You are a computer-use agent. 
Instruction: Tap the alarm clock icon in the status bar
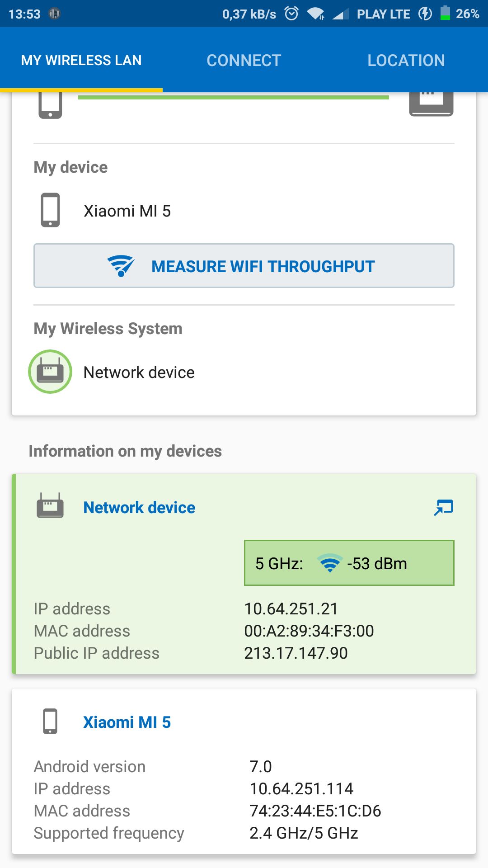291,14
